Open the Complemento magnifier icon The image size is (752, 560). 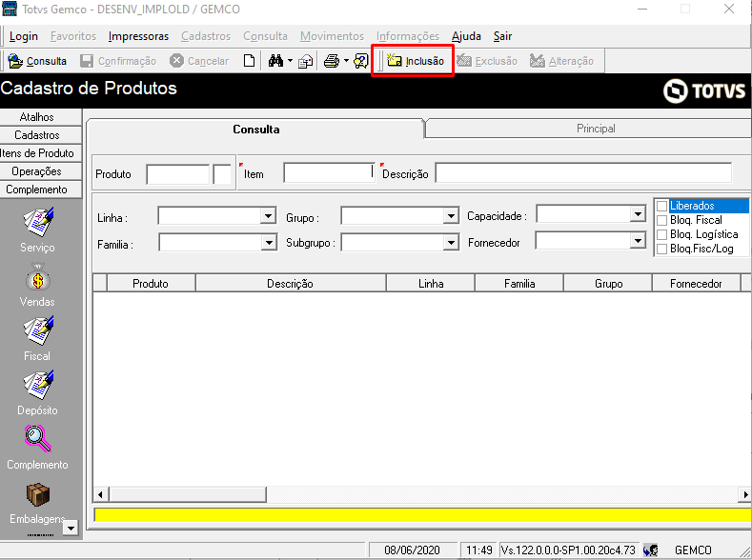tap(37, 438)
